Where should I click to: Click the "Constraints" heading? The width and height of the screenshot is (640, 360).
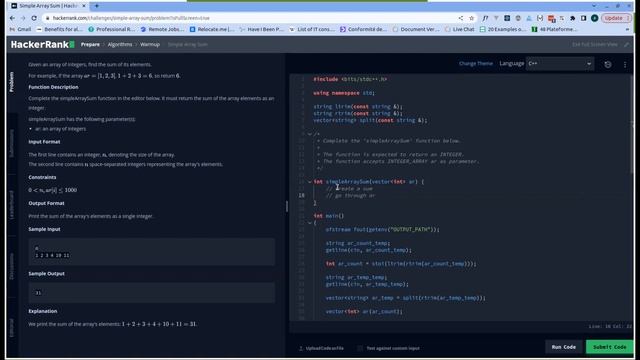(x=42, y=177)
